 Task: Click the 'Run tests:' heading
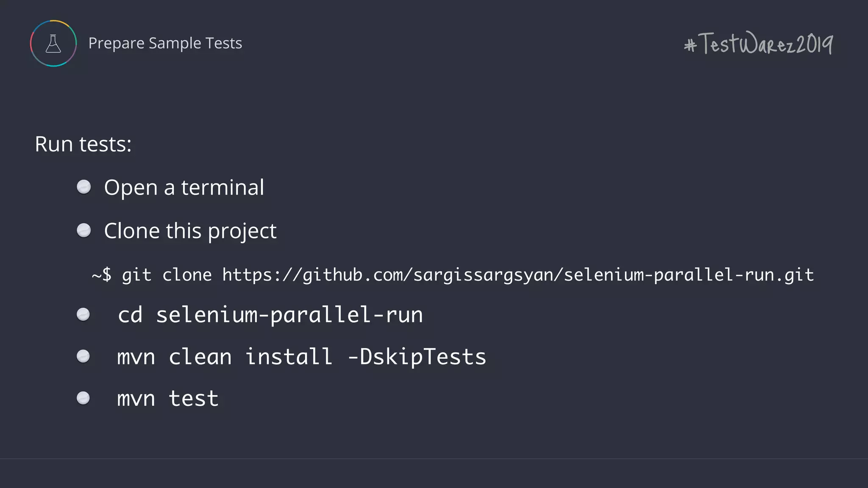[x=83, y=144]
